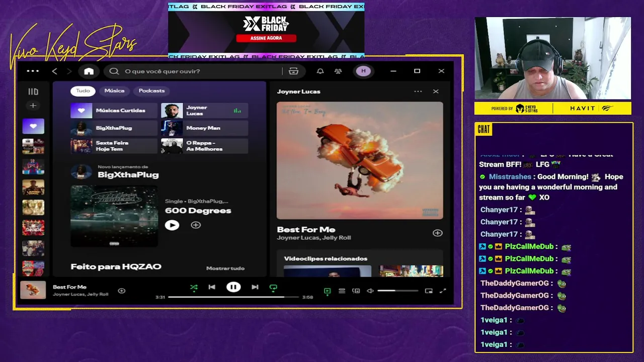This screenshot has height=362, width=644.
Task: Select the 'Música' filter chip
Action: point(114,90)
